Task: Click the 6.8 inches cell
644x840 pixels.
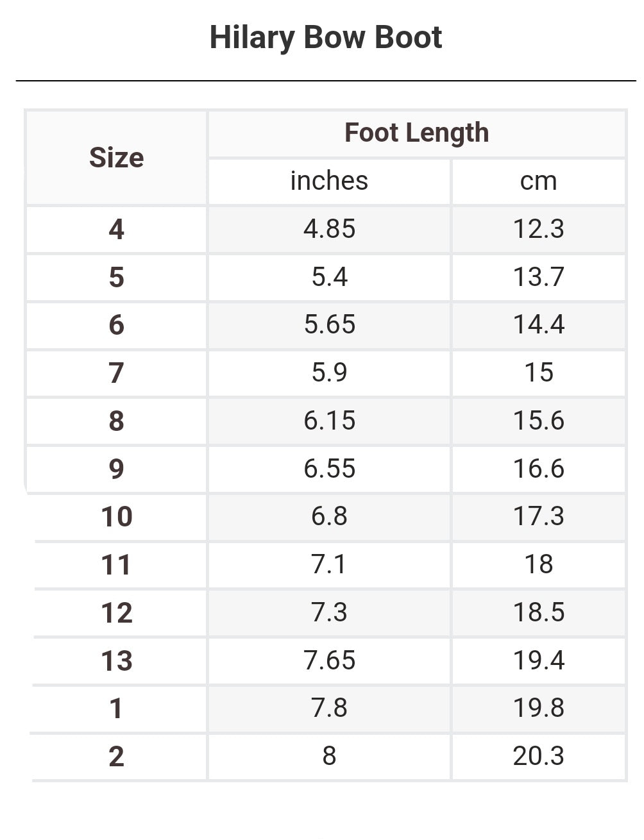Action: 329,516
